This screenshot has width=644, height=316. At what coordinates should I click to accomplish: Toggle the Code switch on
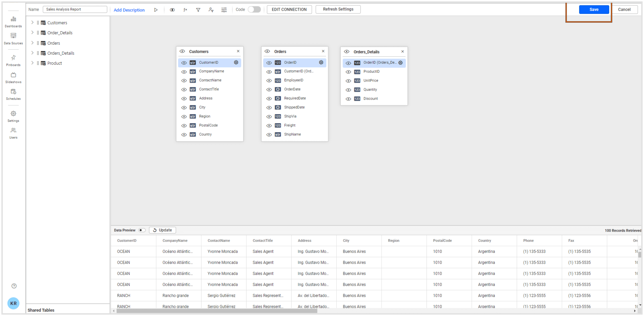click(x=254, y=9)
